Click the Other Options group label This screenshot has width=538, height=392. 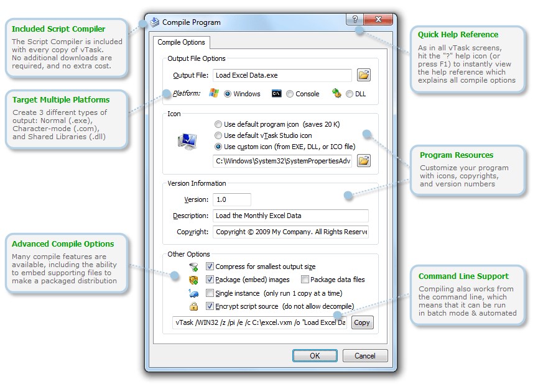tap(188, 254)
